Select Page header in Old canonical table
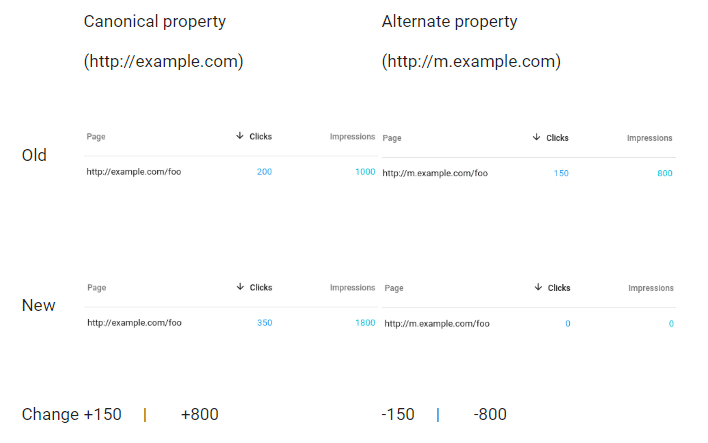 pyautogui.click(x=96, y=136)
